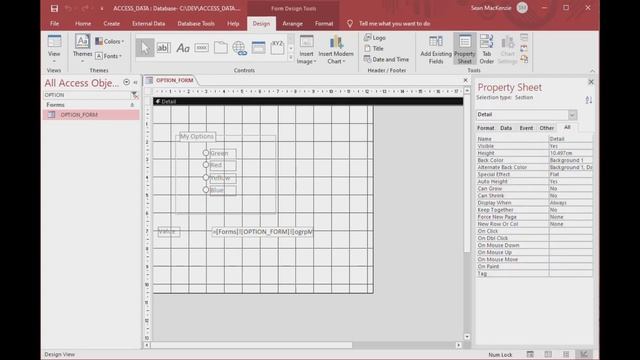
Task: Open the Other tab in Property Sheet
Action: pos(547,128)
